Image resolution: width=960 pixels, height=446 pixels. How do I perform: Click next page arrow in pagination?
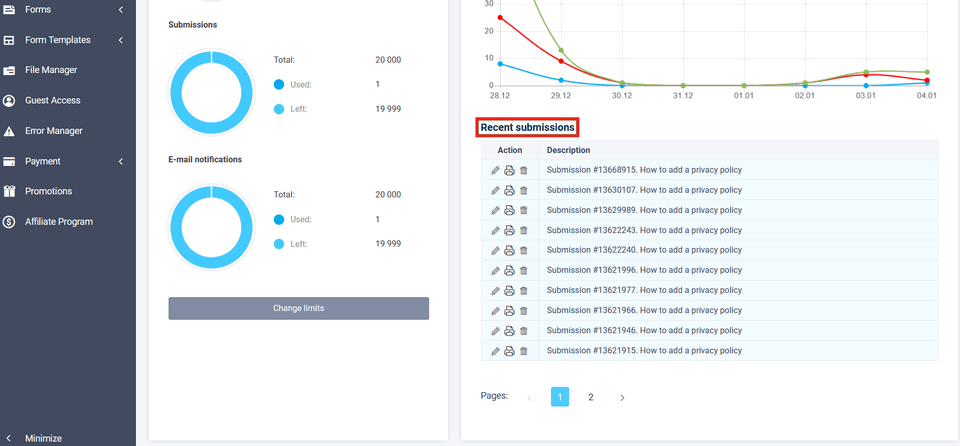(x=622, y=397)
